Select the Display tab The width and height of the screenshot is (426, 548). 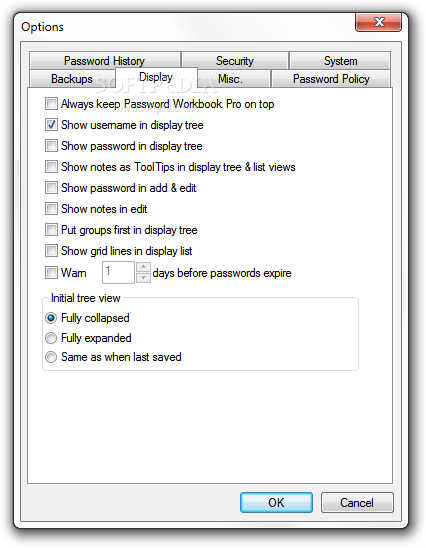coord(156,77)
